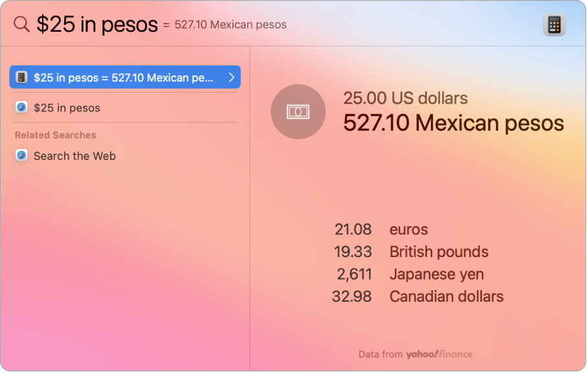588x373 pixels.
Task: Click the yahoo!finance attribution logo
Action: click(x=438, y=354)
